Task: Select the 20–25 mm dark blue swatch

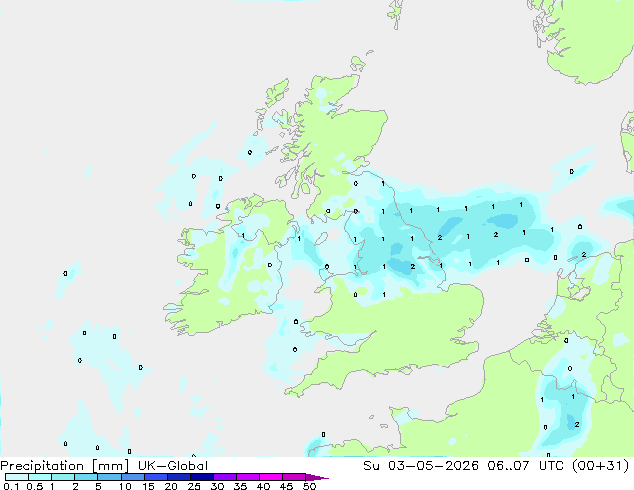Action: [x=179, y=477]
